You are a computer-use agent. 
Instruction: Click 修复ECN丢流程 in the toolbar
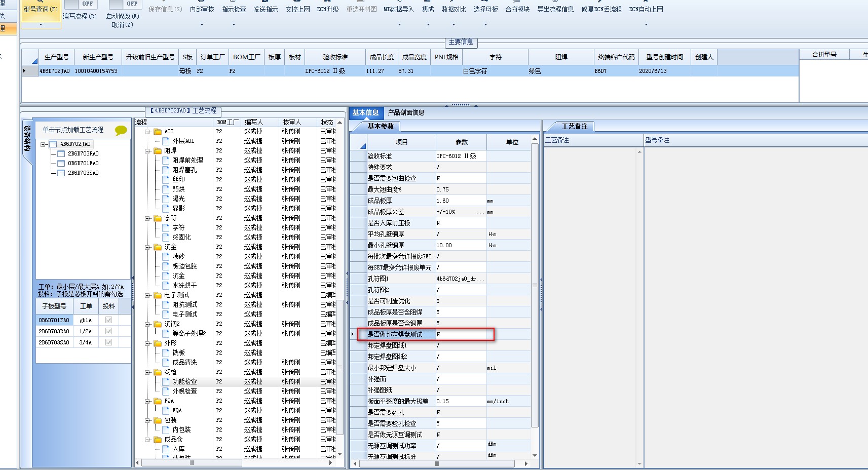coord(601,9)
